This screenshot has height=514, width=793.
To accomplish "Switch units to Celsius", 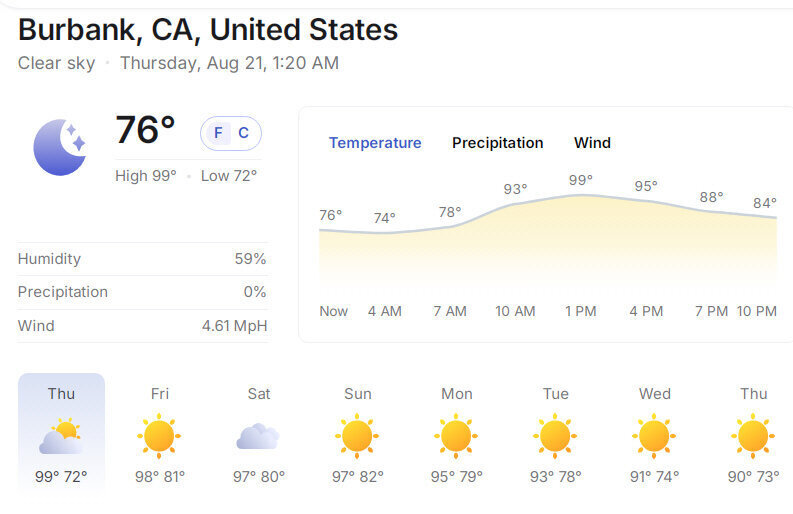I will 243,133.
